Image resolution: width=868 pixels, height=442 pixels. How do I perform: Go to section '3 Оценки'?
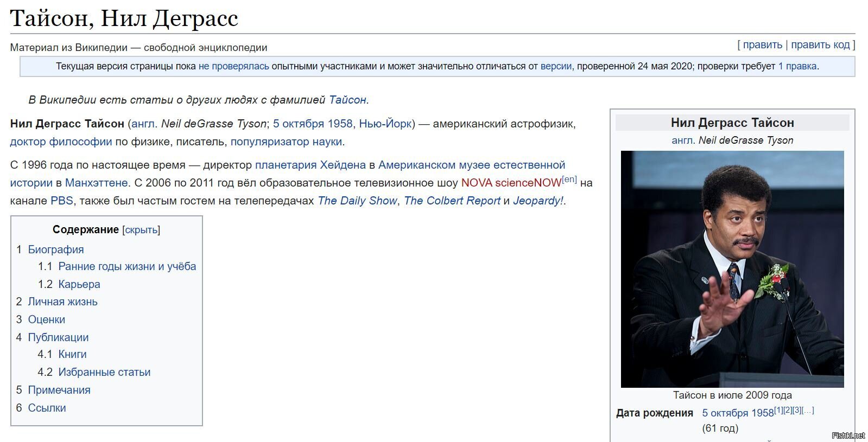[40, 319]
